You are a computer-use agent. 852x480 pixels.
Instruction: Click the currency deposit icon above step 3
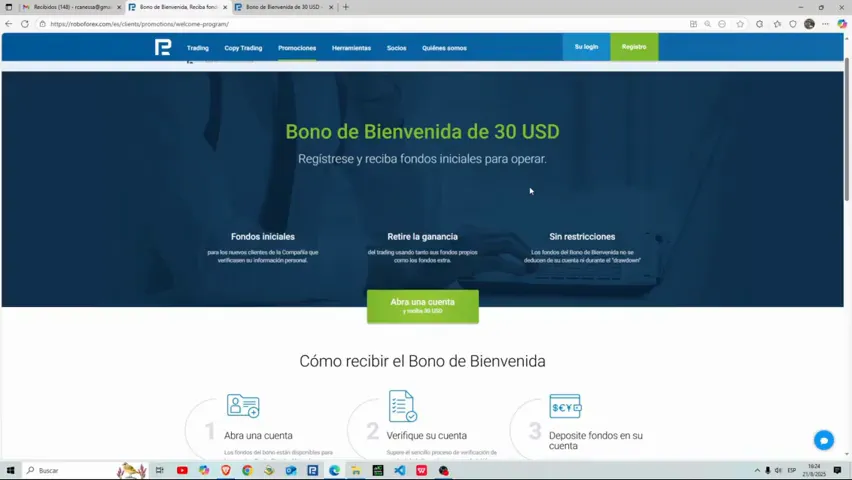point(565,406)
